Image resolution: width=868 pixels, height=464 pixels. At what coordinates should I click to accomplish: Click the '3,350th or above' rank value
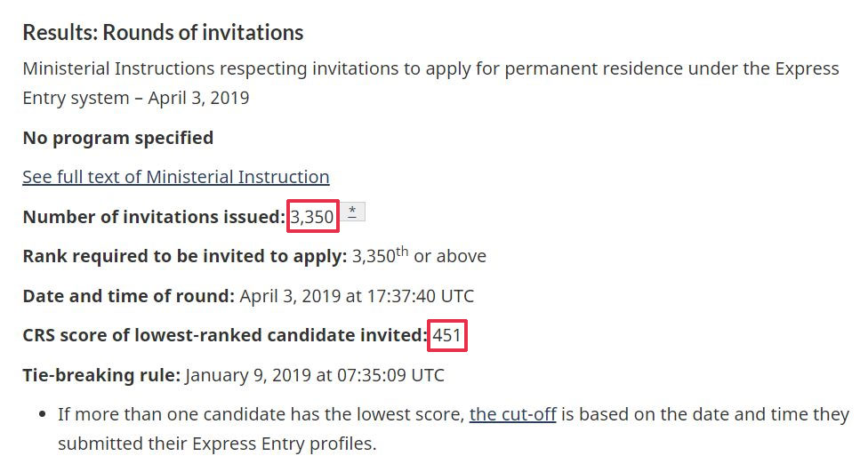coord(419,256)
